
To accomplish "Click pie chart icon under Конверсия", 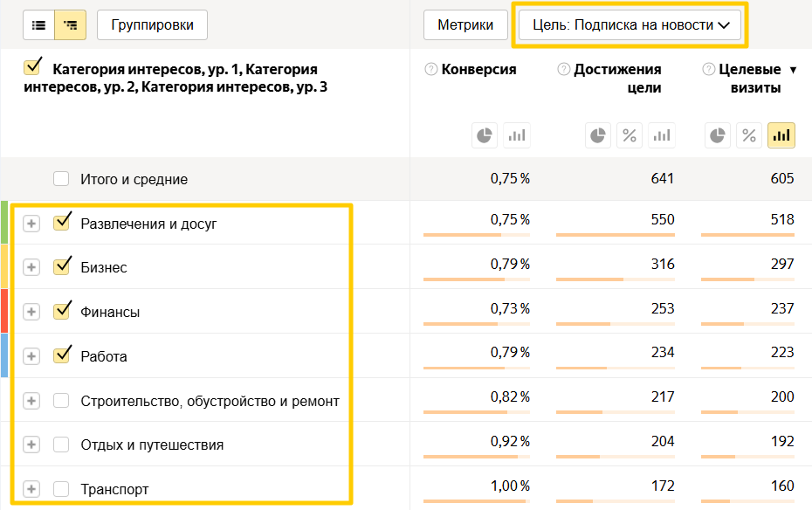I will [484, 135].
